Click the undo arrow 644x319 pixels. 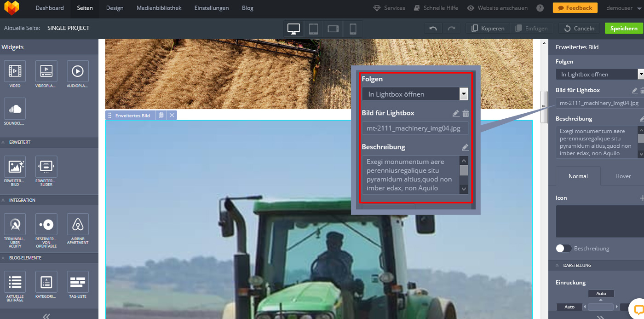[433, 29]
